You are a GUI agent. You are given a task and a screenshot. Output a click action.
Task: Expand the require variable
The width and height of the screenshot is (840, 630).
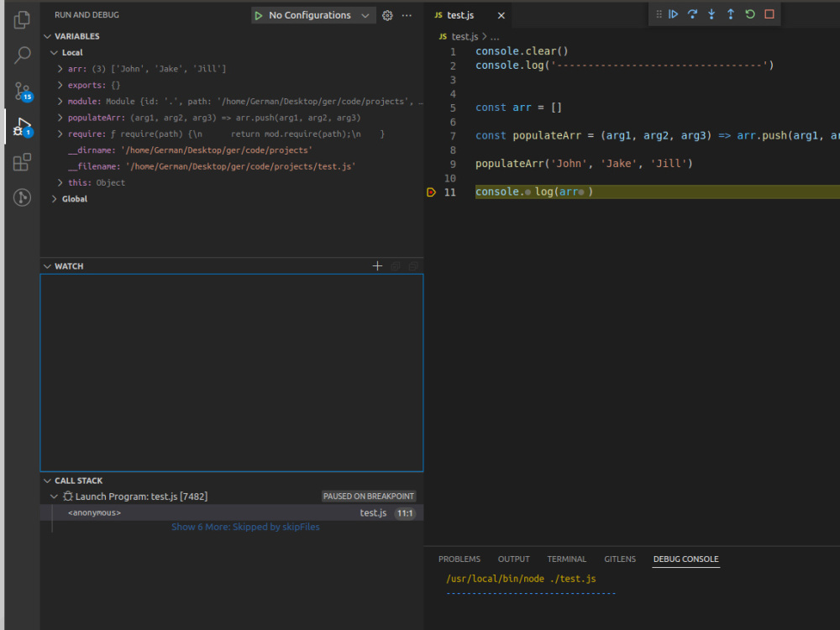[60, 134]
